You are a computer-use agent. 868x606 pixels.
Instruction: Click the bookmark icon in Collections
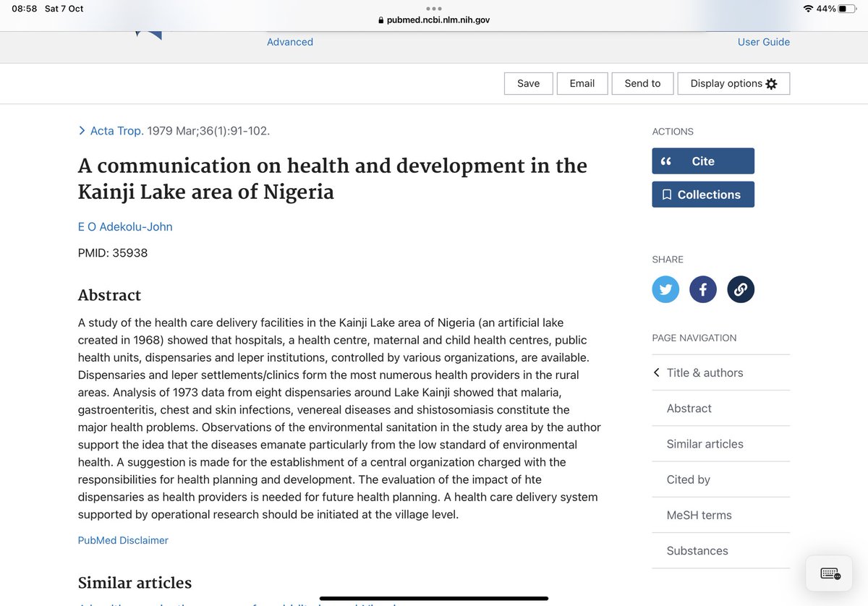667,195
